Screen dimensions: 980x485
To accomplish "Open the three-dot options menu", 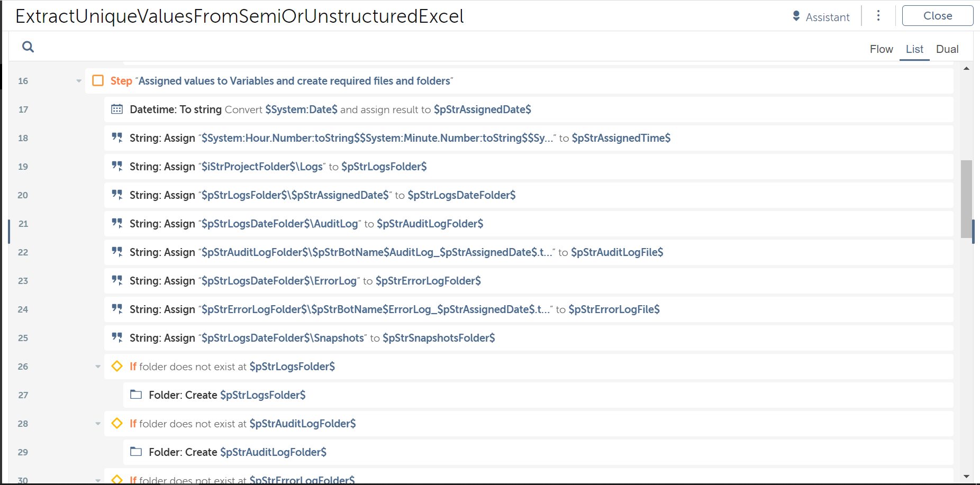I will pos(878,16).
